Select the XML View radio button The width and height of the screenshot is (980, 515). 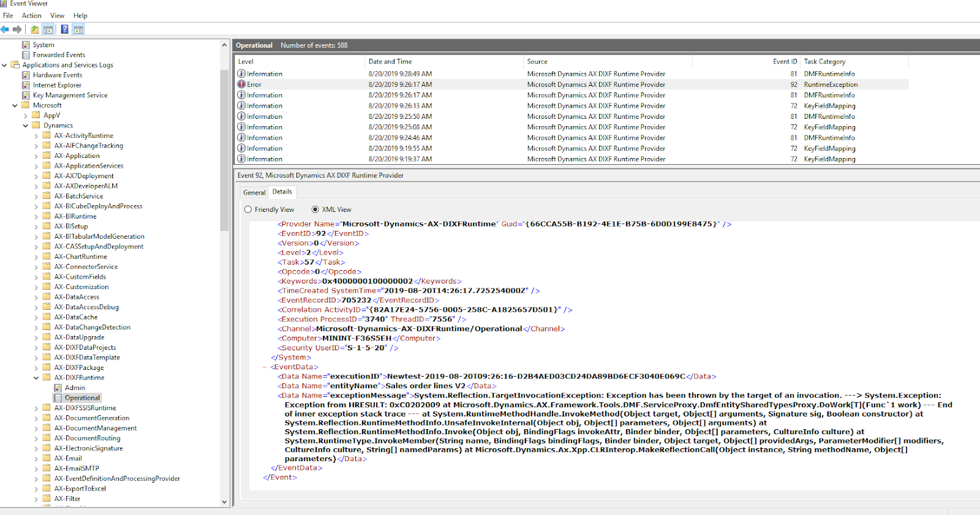click(315, 209)
